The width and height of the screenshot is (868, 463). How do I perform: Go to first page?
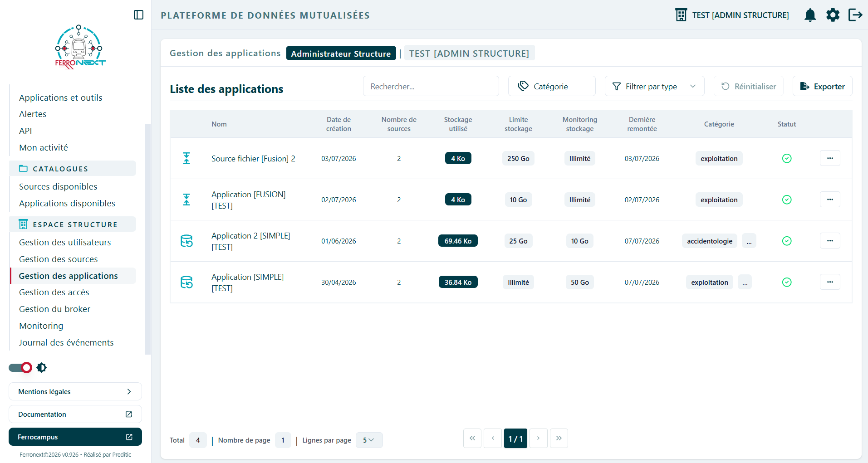click(472, 438)
